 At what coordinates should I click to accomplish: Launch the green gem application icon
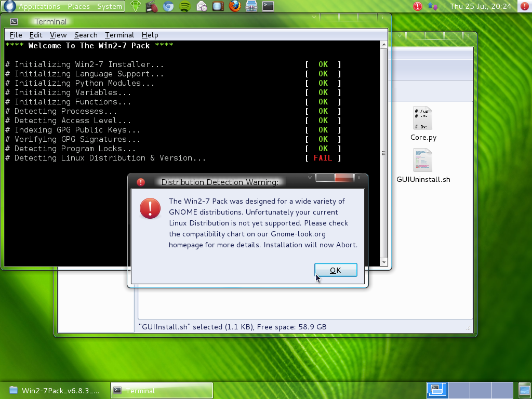click(x=136, y=6)
